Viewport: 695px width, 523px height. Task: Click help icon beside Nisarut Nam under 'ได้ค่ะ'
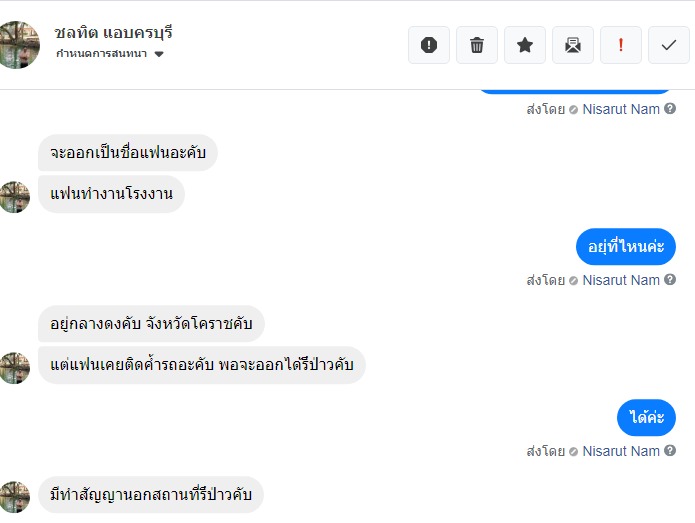click(670, 451)
